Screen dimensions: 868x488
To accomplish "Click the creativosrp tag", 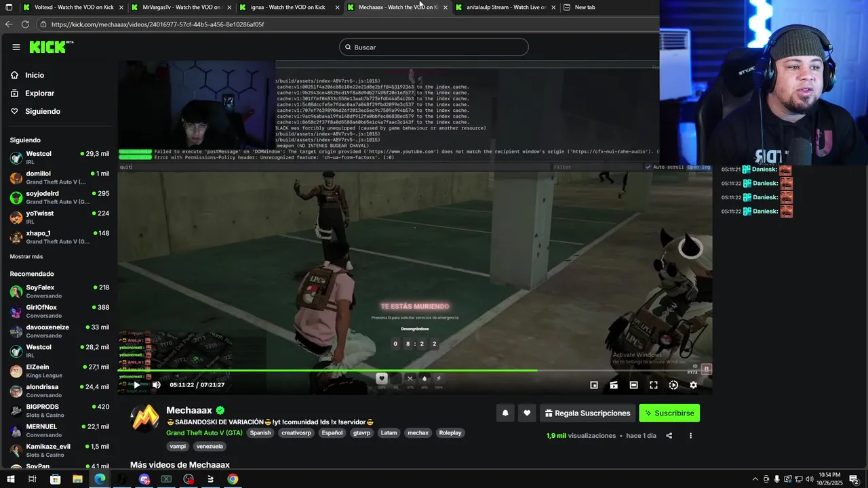I will click(x=296, y=432).
